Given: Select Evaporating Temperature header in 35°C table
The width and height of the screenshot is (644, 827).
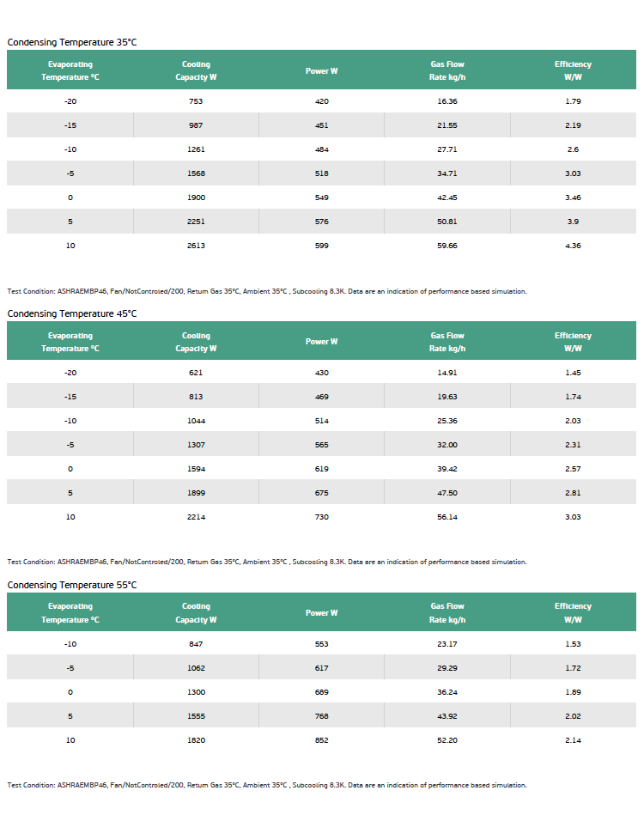Looking at the screenshot, I should [70, 70].
